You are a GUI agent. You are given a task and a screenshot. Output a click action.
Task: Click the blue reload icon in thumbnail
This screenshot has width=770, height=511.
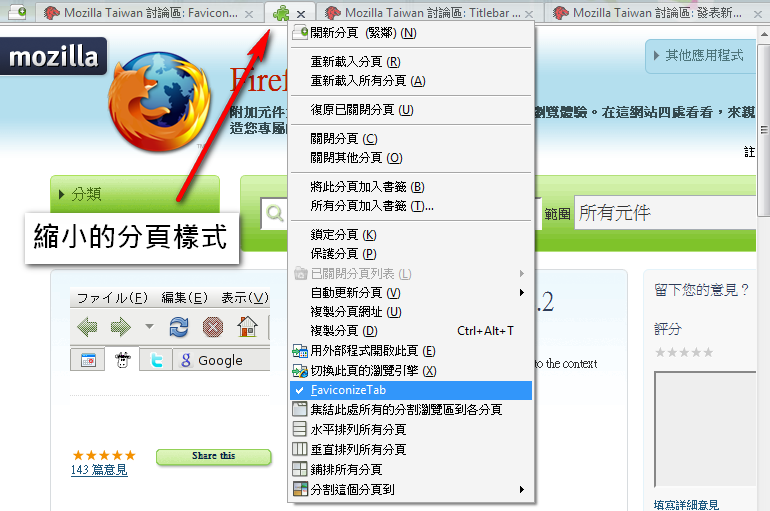tap(179, 327)
